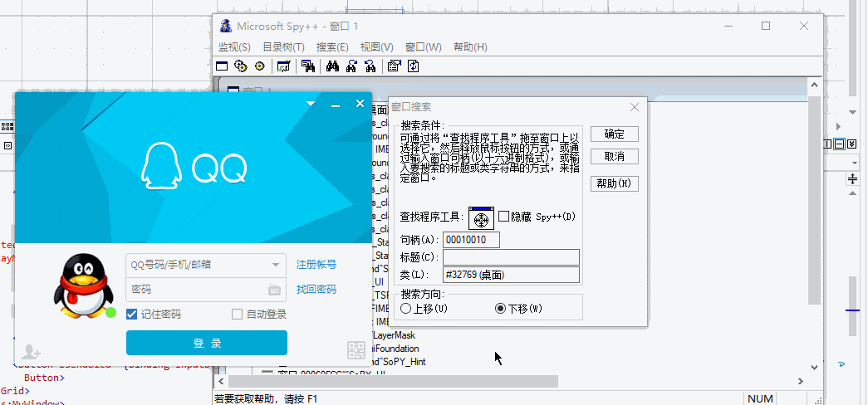
Task: Open QQ settings dropdown triangle in title bar
Action: (x=311, y=104)
